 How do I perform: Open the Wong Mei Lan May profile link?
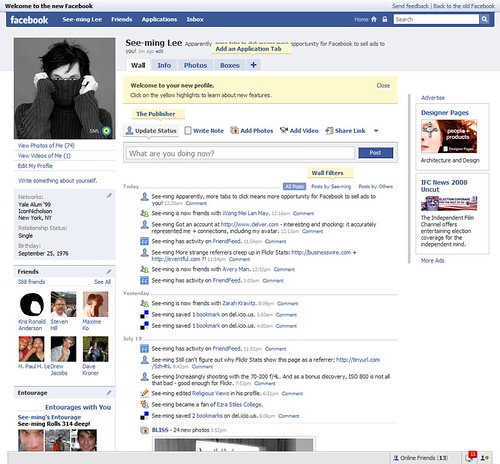pyautogui.click(x=245, y=213)
